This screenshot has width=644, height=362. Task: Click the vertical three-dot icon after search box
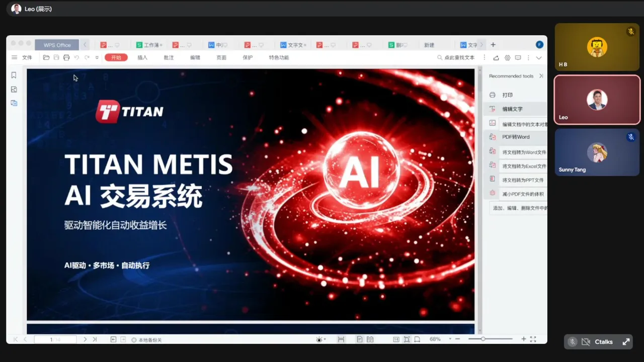pyautogui.click(x=485, y=58)
